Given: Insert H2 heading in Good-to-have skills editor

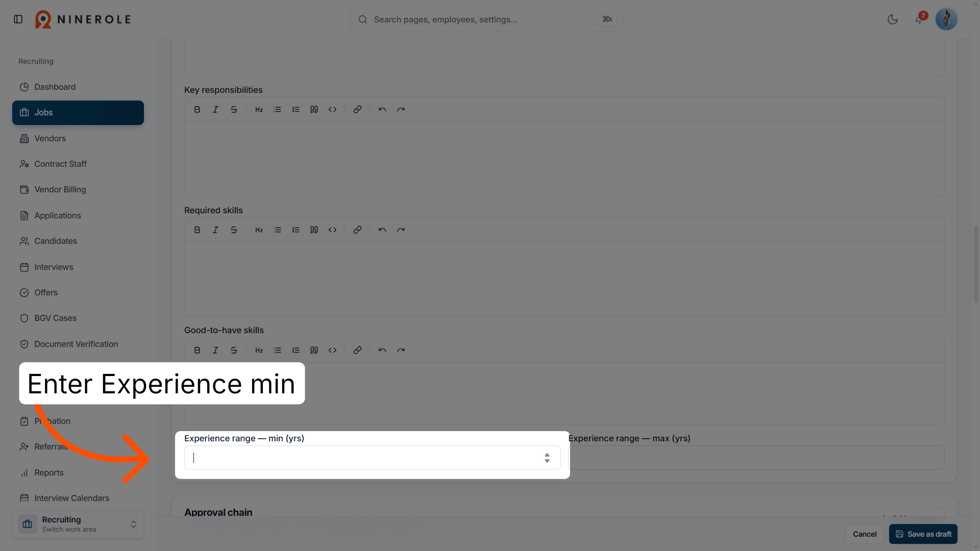Looking at the screenshot, I should click(259, 350).
